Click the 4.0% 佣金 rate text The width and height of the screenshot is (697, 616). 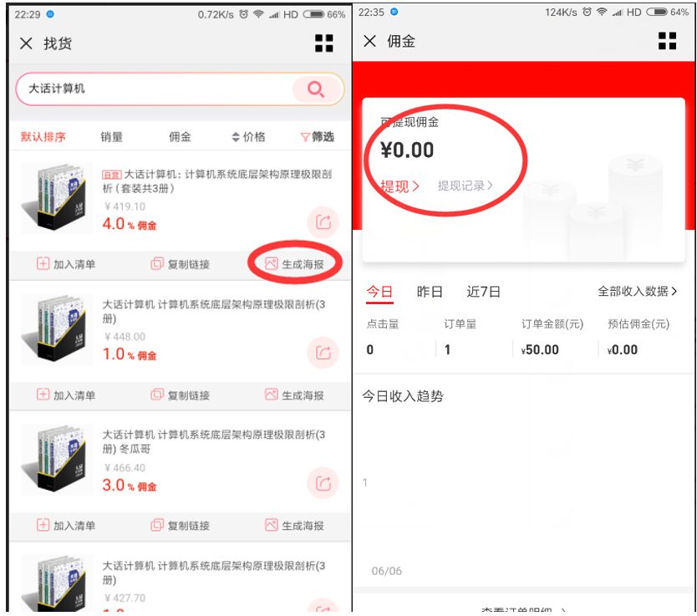[130, 223]
